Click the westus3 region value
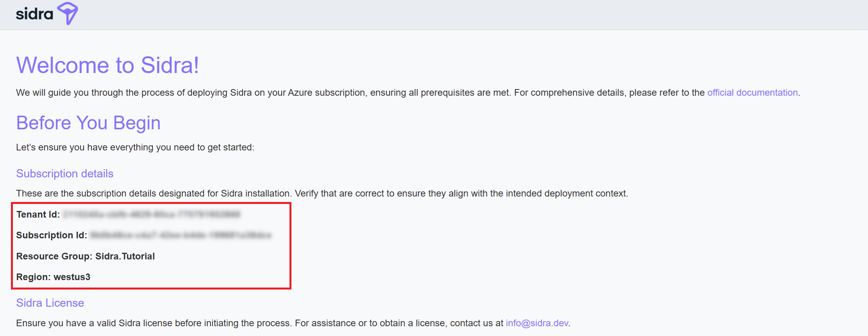 coord(72,277)
